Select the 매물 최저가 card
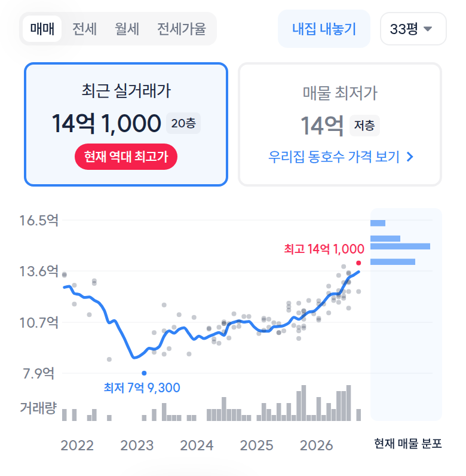Image resolution: width=466 pixels, height=476 pixels. tap(340, 124)
